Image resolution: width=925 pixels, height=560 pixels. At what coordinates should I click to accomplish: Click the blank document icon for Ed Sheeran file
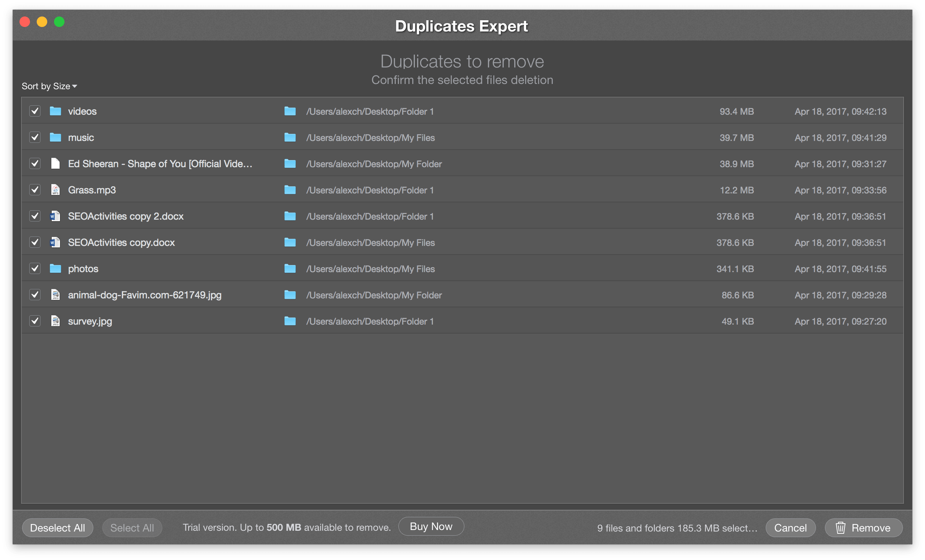coord(55,164)
